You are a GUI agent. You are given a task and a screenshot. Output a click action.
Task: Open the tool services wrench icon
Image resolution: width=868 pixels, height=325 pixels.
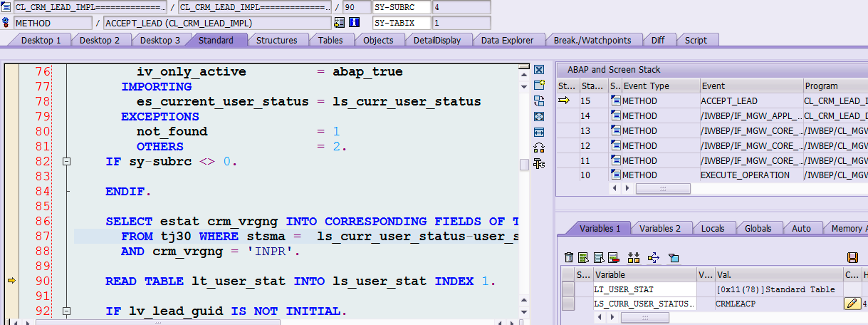click(539, 163)
